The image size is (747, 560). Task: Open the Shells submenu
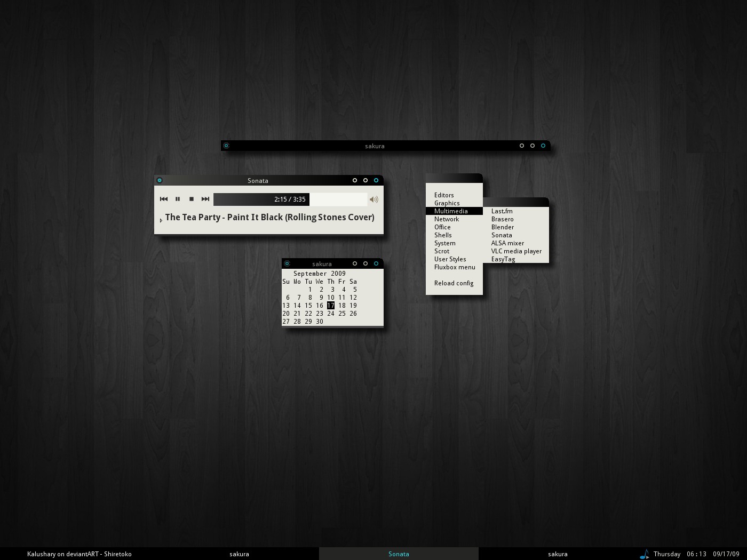[x=454, y=235]
